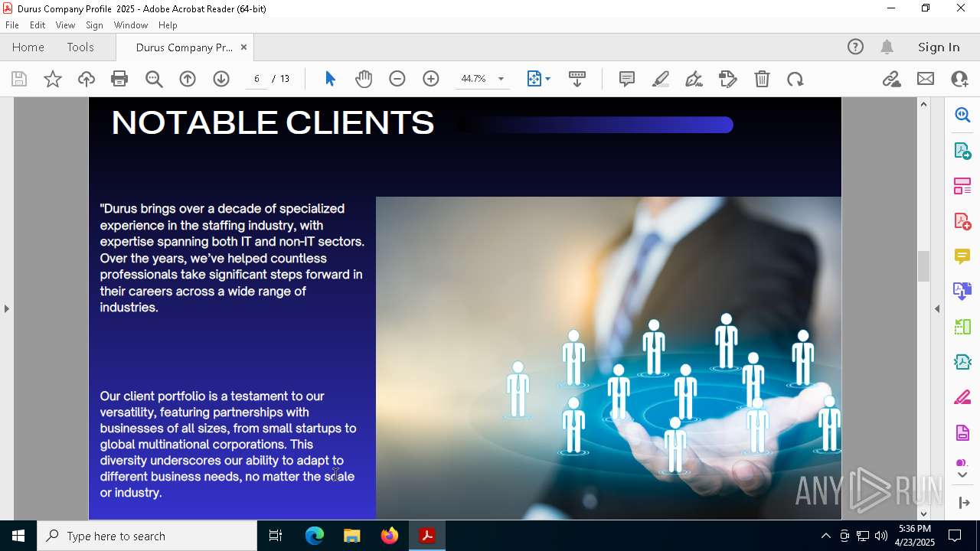The height and width of the screenshot is (551, 980).
Task: Rotate the page view
Action: (795, 79)
